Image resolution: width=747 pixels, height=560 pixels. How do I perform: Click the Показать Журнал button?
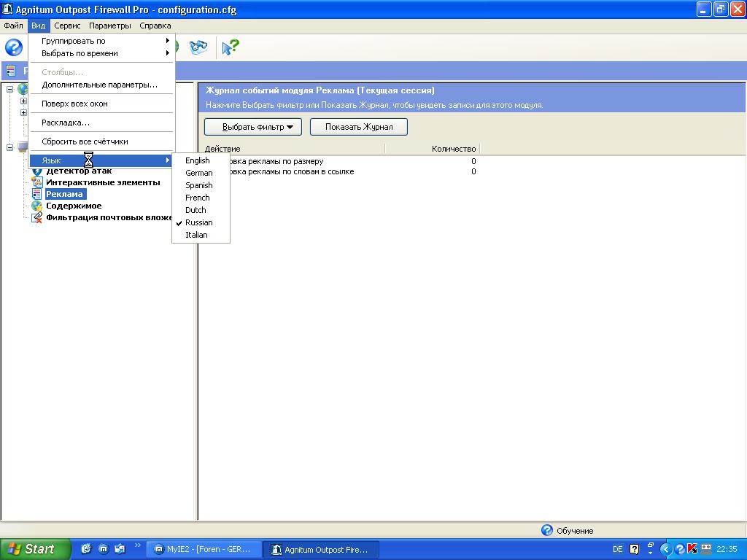point(359,127)
